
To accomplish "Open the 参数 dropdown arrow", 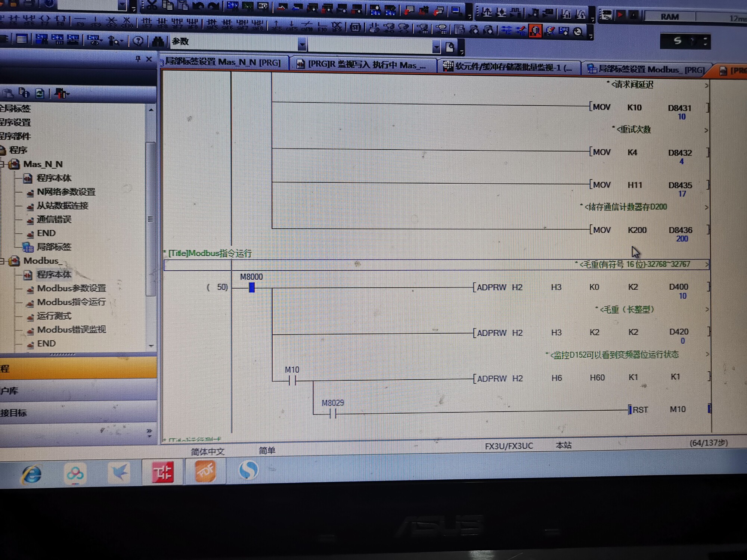I will coord(302,45).
